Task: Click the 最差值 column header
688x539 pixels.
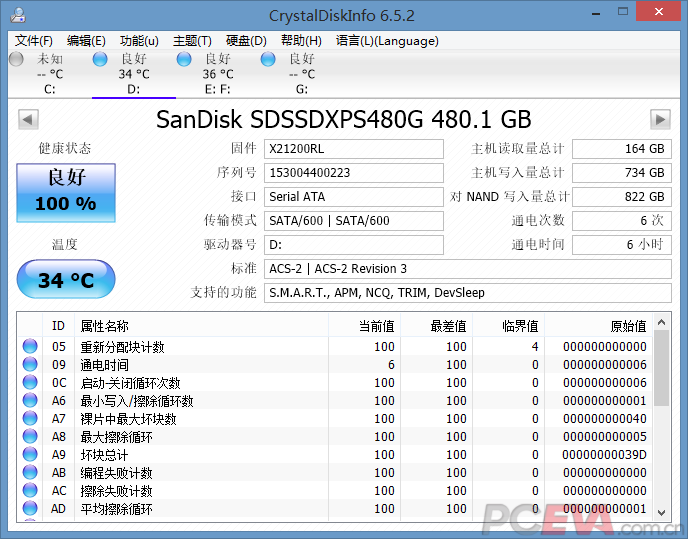Action: tap(436, 326)
